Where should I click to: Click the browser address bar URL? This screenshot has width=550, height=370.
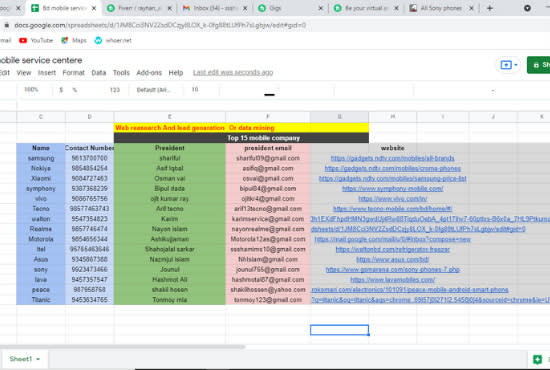pyautogui.click(x=160, y=25)
